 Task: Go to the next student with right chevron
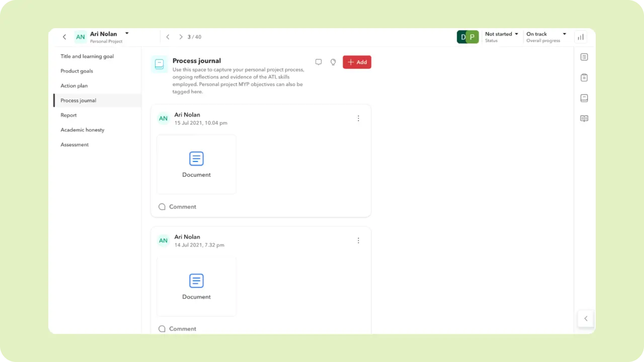(x=181, y=37)
